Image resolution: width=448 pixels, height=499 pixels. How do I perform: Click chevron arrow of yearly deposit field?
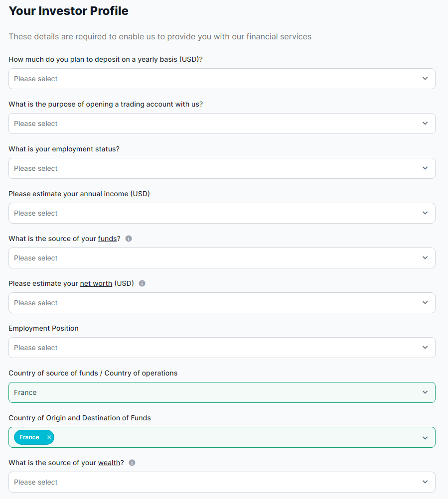click(425, 79)
